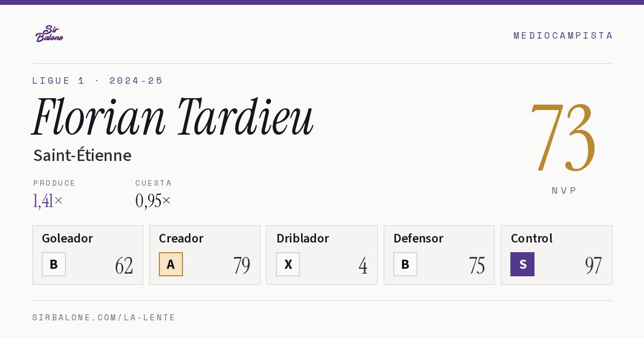Click the Goleador score 62
This screenshot has width=644, height=338.
click(124, 266)
